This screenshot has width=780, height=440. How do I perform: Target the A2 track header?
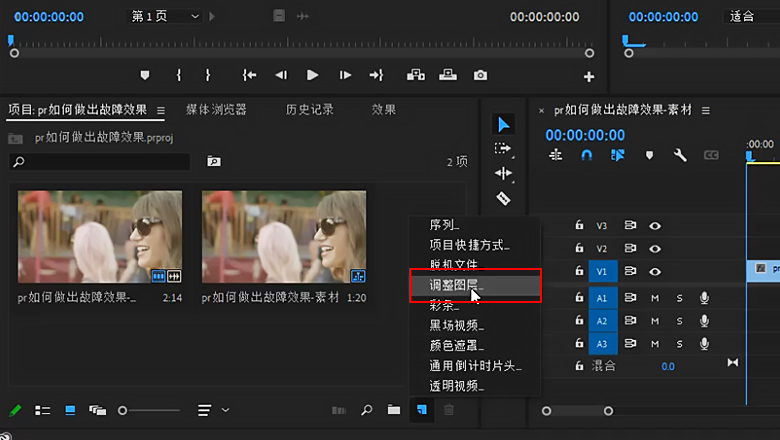[x=602, y=321]
